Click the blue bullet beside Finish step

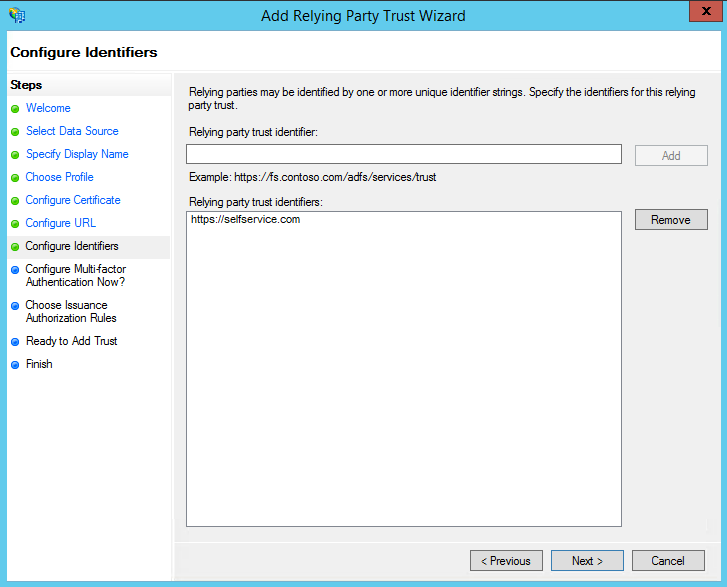15,365
